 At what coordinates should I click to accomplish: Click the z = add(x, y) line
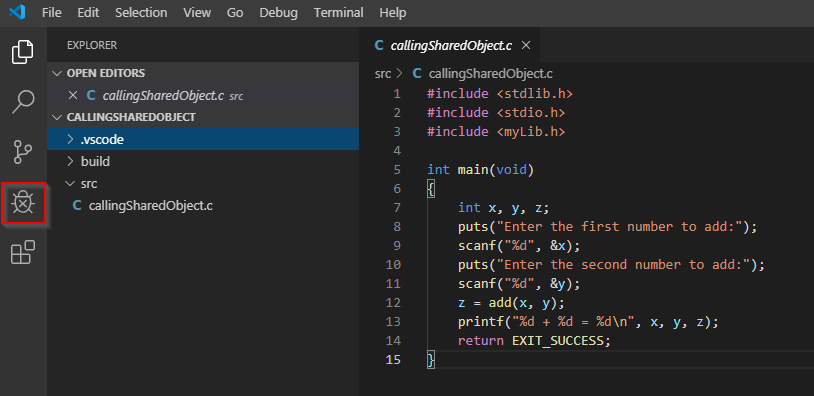pos(511,303)
